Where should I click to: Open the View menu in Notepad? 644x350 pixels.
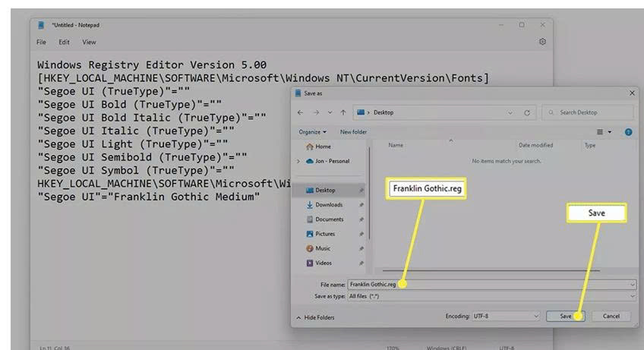click(89, 43)
